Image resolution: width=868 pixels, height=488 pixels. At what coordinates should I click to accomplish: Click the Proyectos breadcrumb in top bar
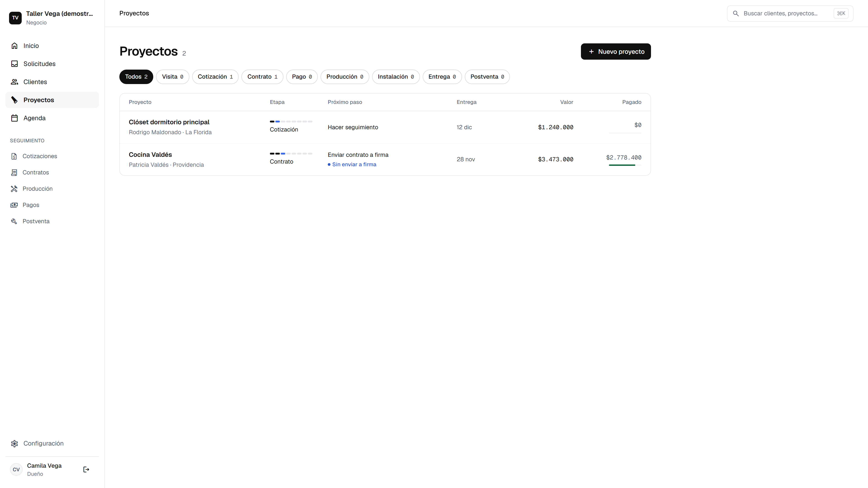pos(134,13)
